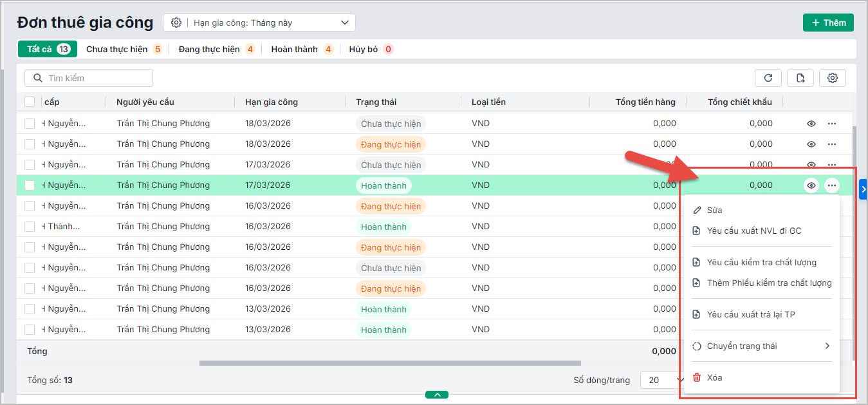The height and width of the screenshot is (405, 868).
Task: View details via eye icon on first row
Action: pyautogui.click(x=811, y=124)
